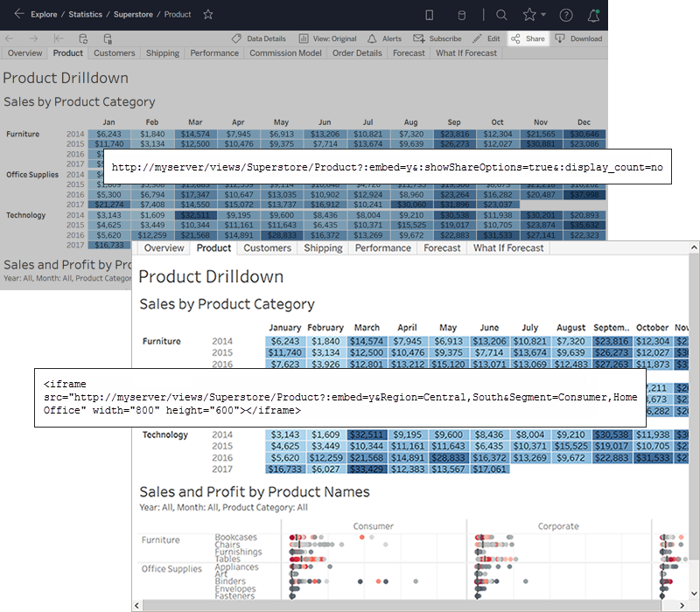The image size is (700, 612).
Task: Select the $37,998 sales cell
Action: click(584, 194)
